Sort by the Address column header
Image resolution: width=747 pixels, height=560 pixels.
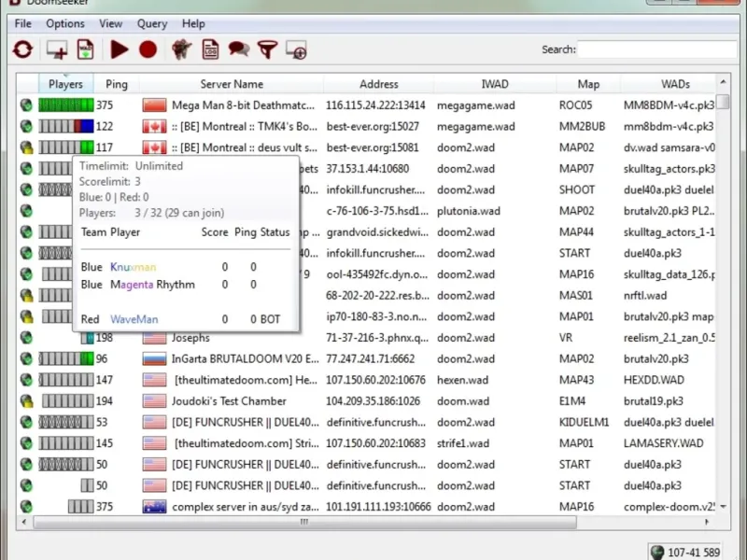click(379, 84)
